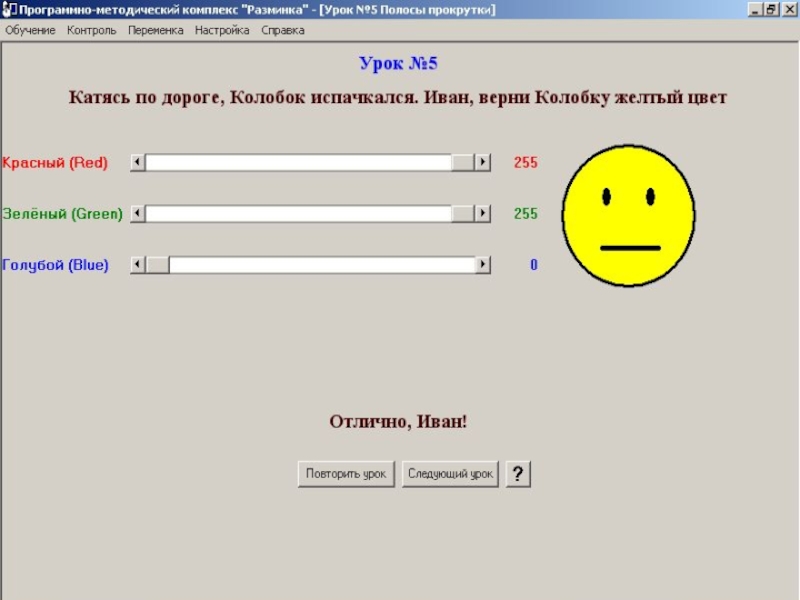The height and width of the screenshot is (600, 800).
Task: Open the Контроль menu
Action: (92, 30)
